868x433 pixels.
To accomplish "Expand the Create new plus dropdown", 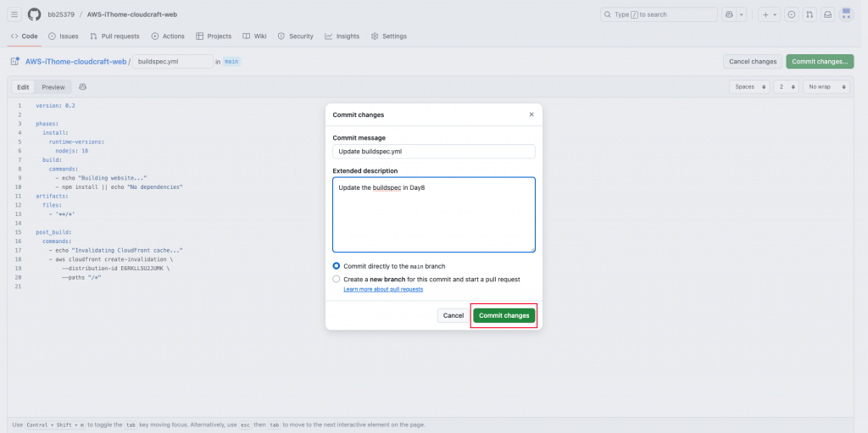I will [769, 14].
